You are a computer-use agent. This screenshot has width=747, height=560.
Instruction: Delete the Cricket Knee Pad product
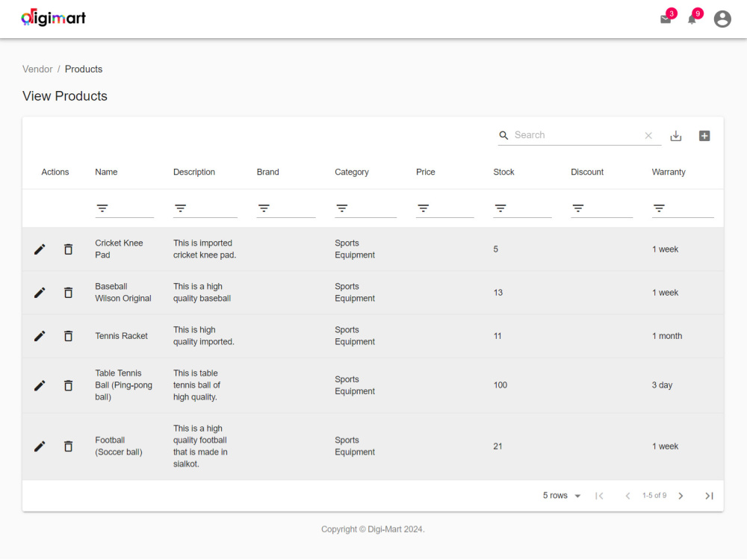click(69, 249)
